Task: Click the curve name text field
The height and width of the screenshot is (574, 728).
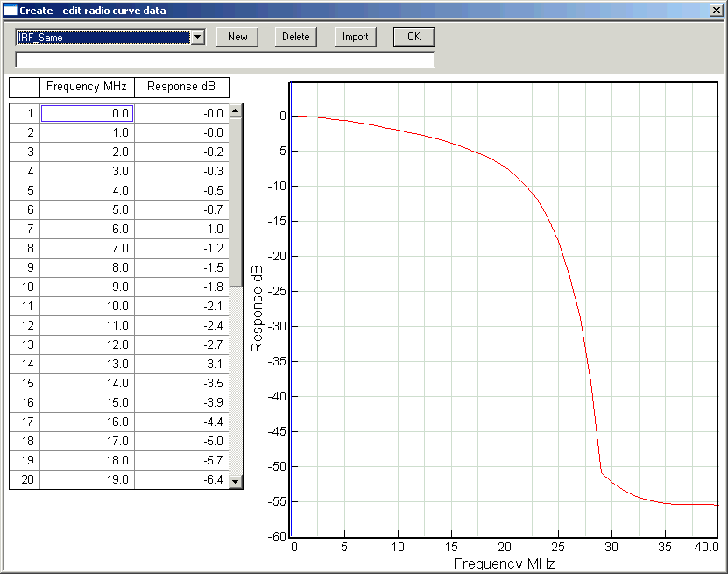Action: pos(225,60)
